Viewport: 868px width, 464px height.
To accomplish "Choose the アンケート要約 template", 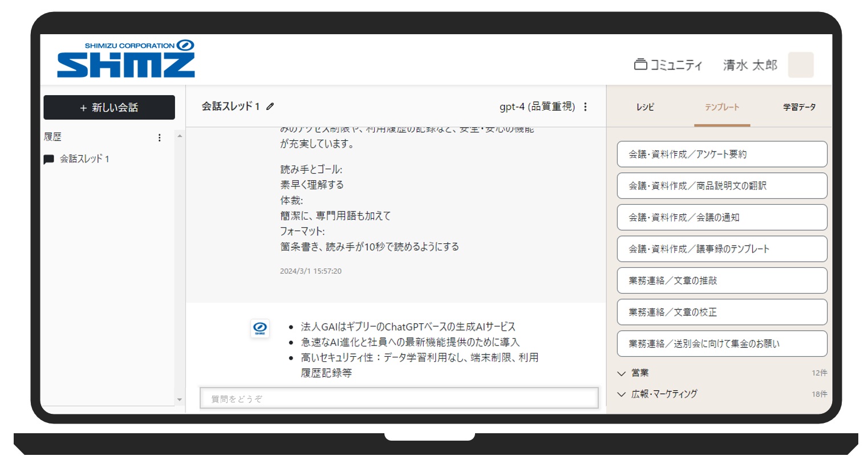I will [721, 154].
